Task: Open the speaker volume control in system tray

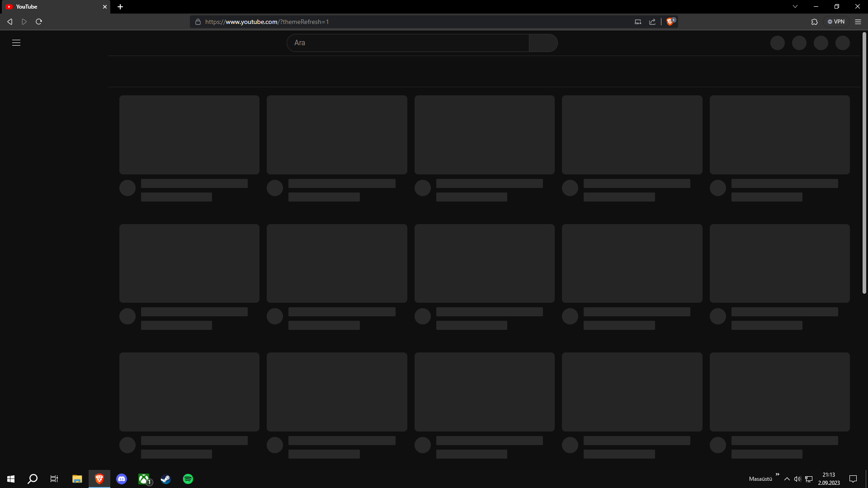Action: 797,479
